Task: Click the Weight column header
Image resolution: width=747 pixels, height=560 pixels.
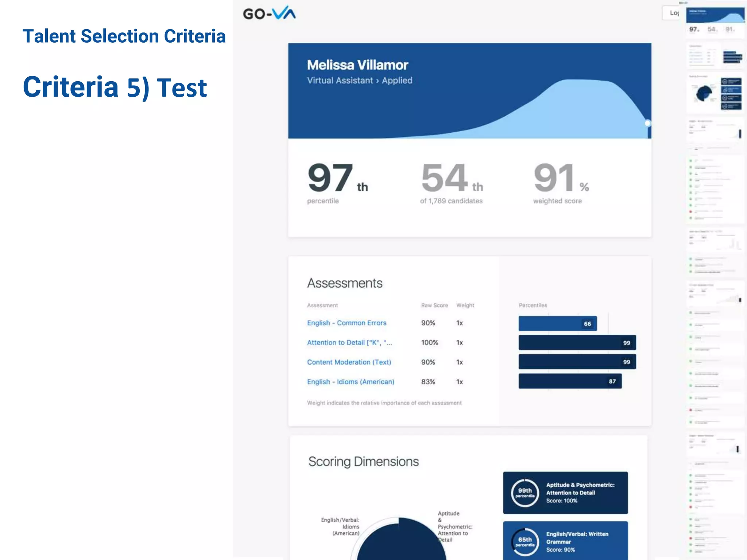Action: click(x=465, y=305)
